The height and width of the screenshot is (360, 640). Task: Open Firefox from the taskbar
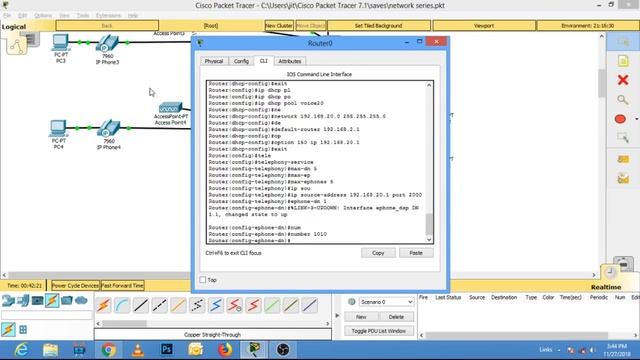tap(225, 350)
